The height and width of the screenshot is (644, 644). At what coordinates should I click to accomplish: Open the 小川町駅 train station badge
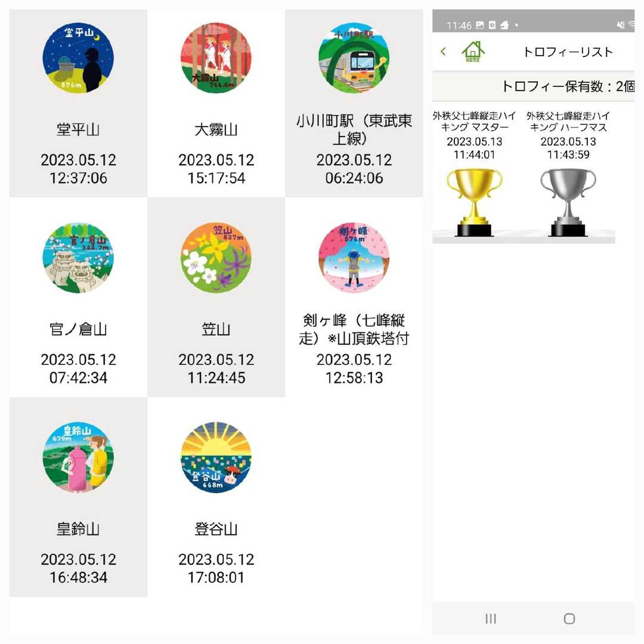pyautogui.click(x=354, y=58)
